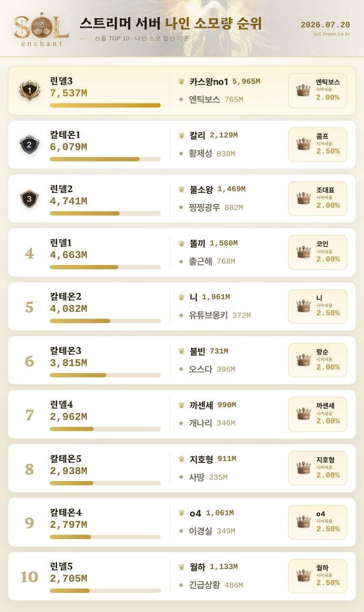Viewport: 364px width, 612px height.
Task: Click the crown icon beside 칼리
Action: [182, 135]
